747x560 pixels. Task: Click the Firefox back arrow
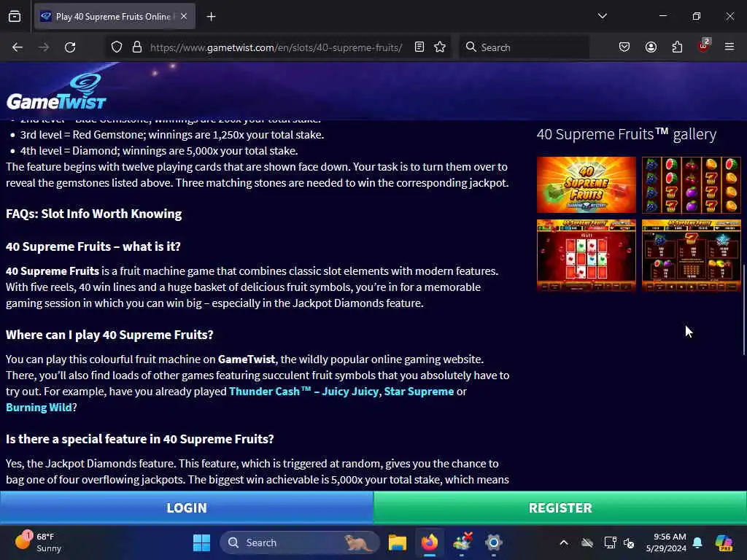point(18,47)
